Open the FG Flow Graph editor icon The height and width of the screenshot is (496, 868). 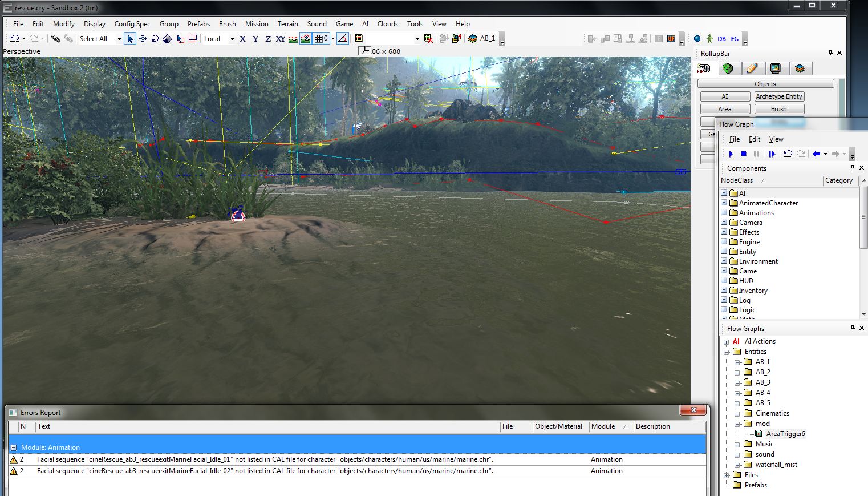coord(735,39)
